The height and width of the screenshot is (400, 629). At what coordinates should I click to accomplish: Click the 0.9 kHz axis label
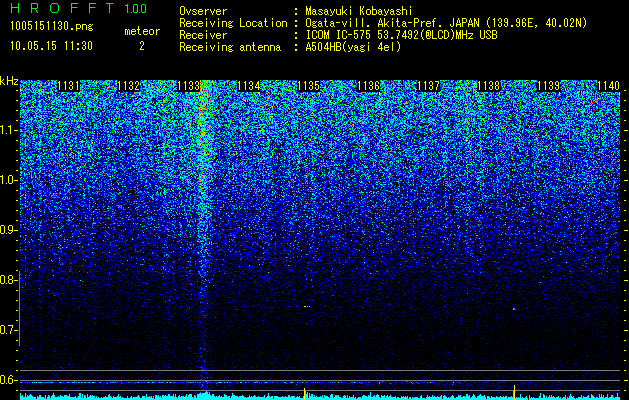[x=9, y=230]
